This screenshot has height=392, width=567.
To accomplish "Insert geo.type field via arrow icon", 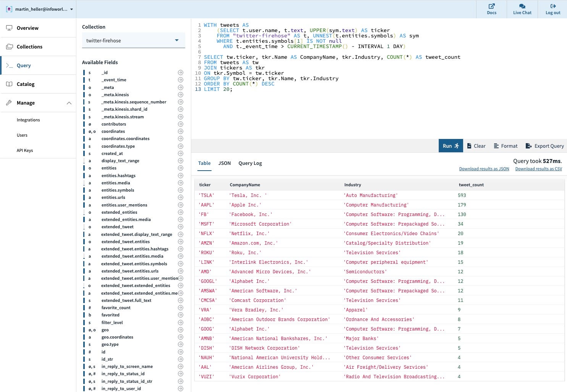I will pyautogui.click(x=181, y=344).
